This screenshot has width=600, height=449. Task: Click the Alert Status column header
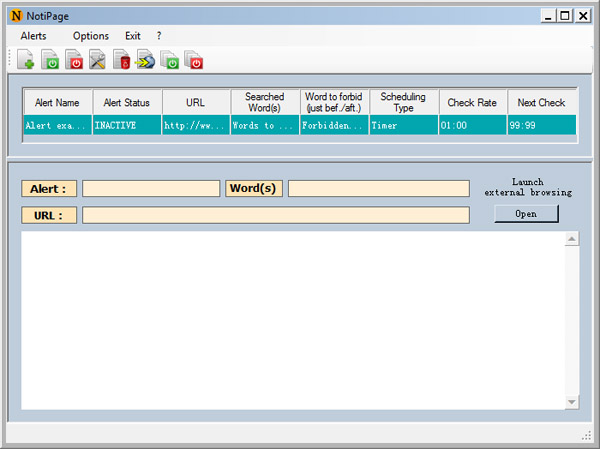[x=127, y=102]
